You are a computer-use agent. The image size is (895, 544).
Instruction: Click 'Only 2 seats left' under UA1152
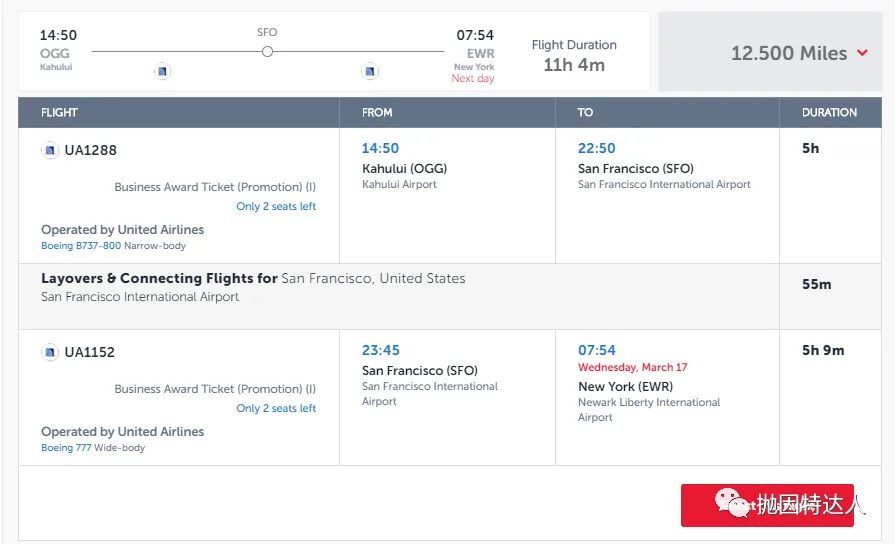tap(276, 408)
